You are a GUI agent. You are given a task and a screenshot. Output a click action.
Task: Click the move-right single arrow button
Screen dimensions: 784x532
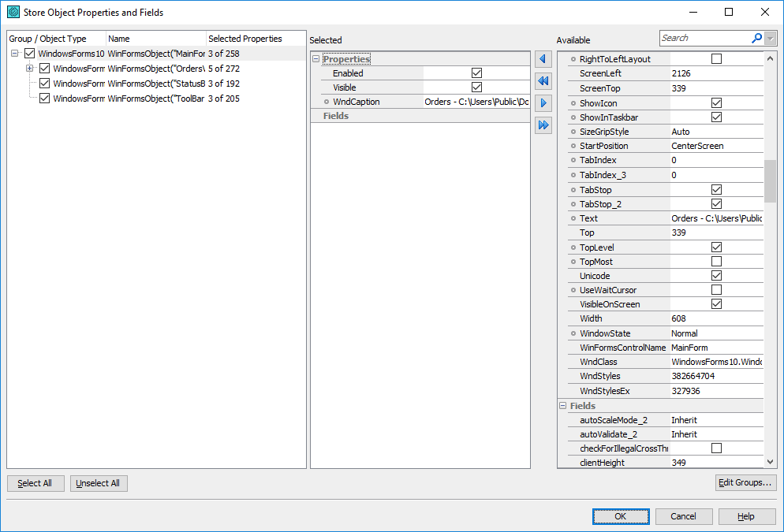point(543,103)
